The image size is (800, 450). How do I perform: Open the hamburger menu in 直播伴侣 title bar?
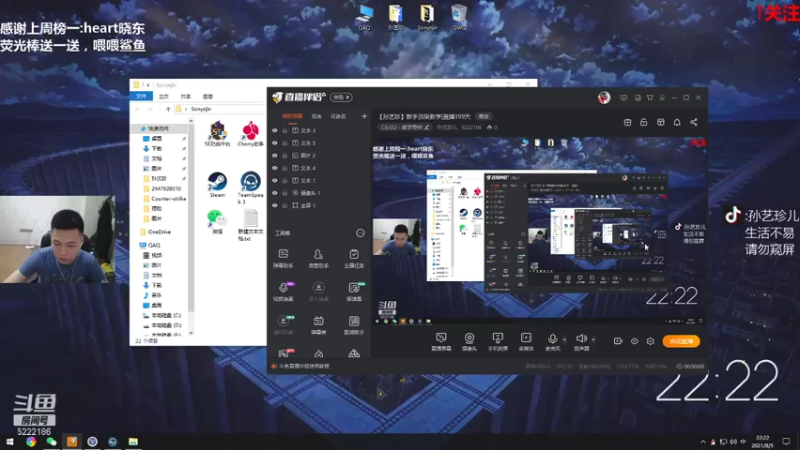pos(662,97)
